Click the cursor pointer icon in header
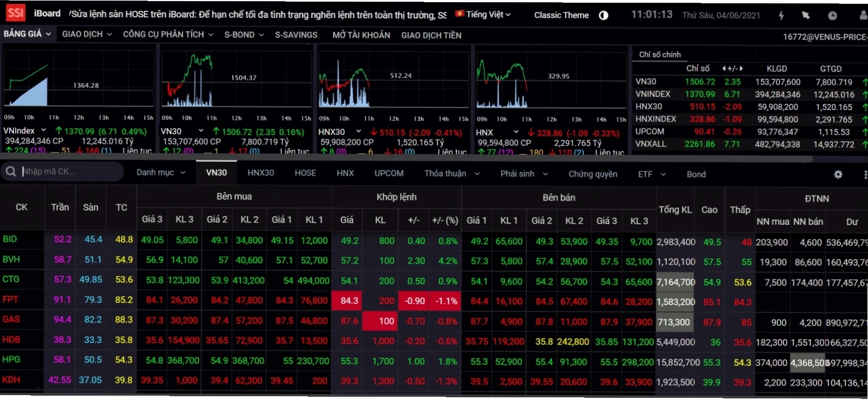 click(x=806, y=16)
